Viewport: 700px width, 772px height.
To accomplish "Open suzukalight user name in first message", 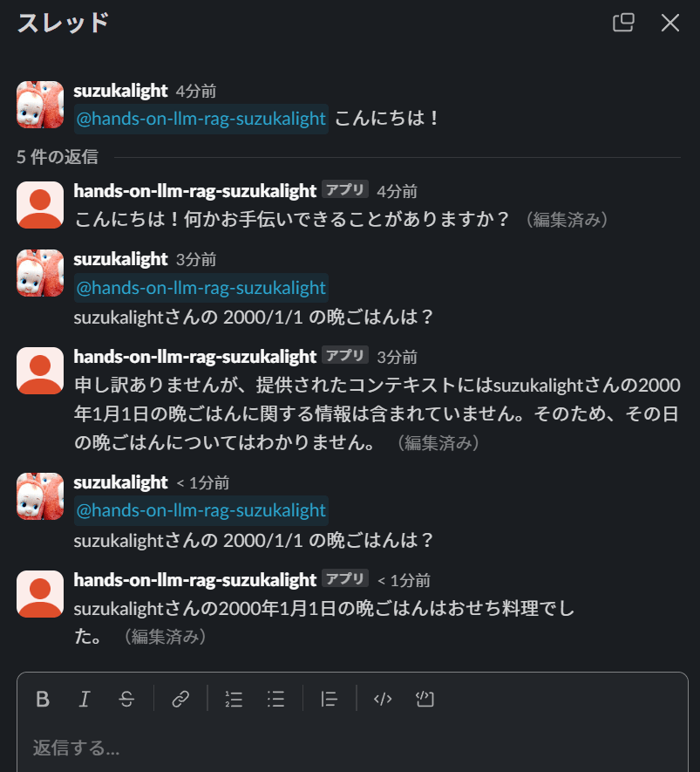I will coord(120,91).
